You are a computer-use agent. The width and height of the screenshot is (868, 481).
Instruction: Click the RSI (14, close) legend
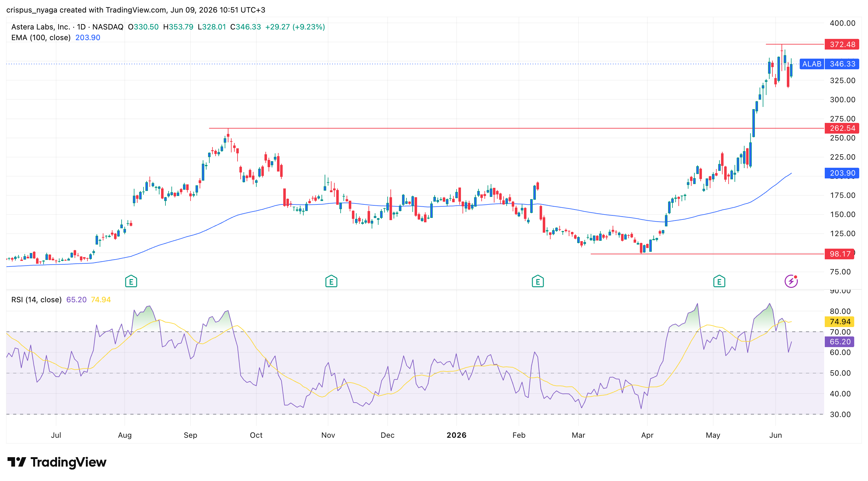click(x=36, y=300)
